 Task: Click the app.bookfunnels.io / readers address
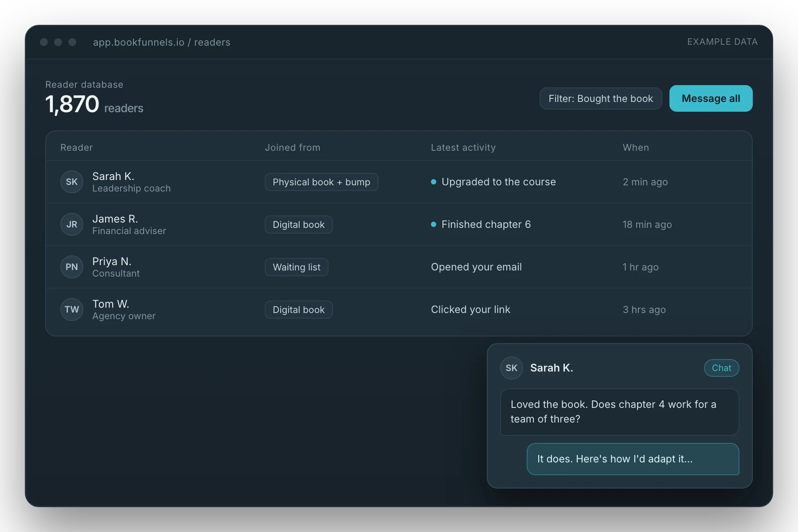162,42
